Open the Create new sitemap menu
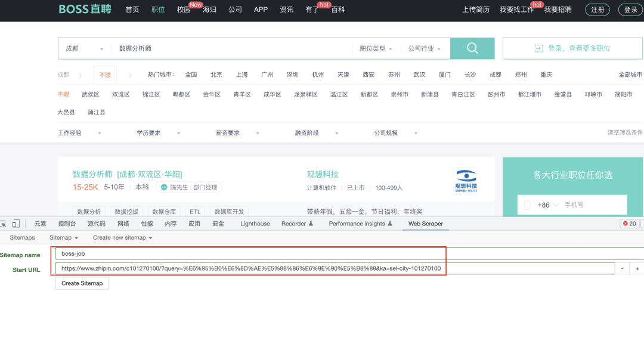The width and height of the screenshot is (644, 356). [122, 237]
